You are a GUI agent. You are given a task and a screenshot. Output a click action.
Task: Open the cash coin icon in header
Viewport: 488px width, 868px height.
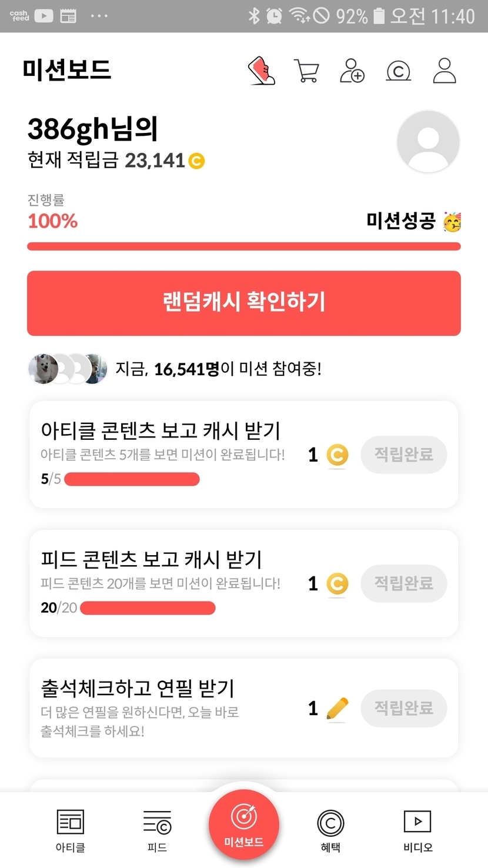398,71
